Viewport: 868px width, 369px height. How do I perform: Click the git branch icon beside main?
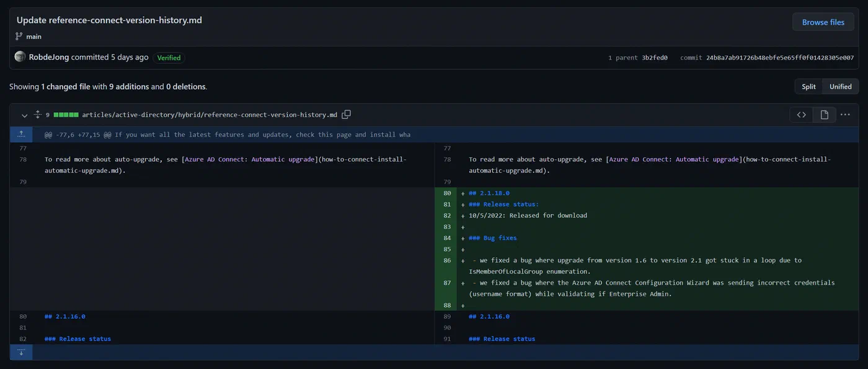tap(19, 37)
